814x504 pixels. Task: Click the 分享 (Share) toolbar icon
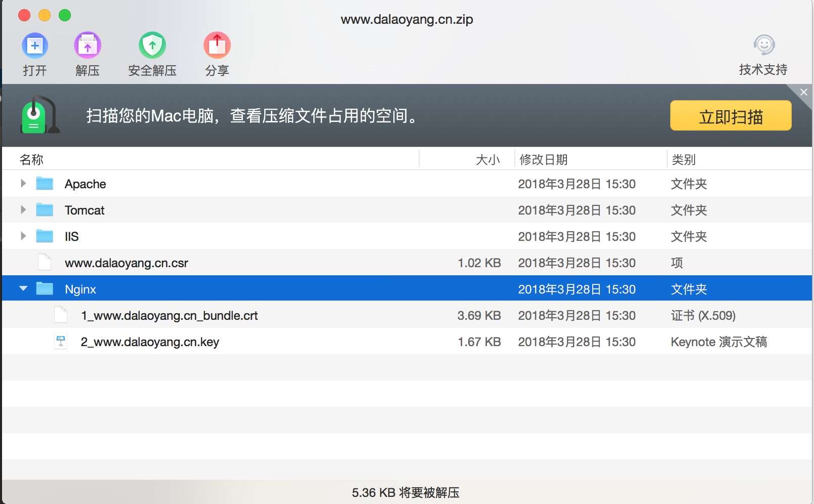(x=217, y=45)
